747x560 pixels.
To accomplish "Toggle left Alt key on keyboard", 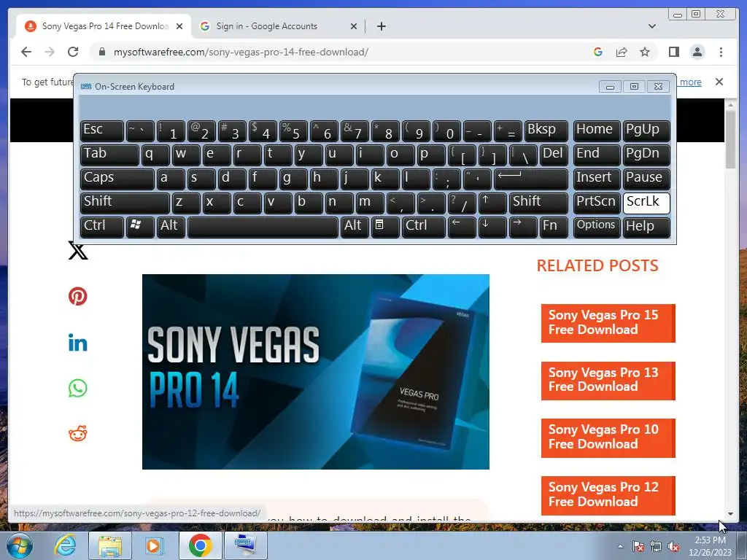I will 171,227.
